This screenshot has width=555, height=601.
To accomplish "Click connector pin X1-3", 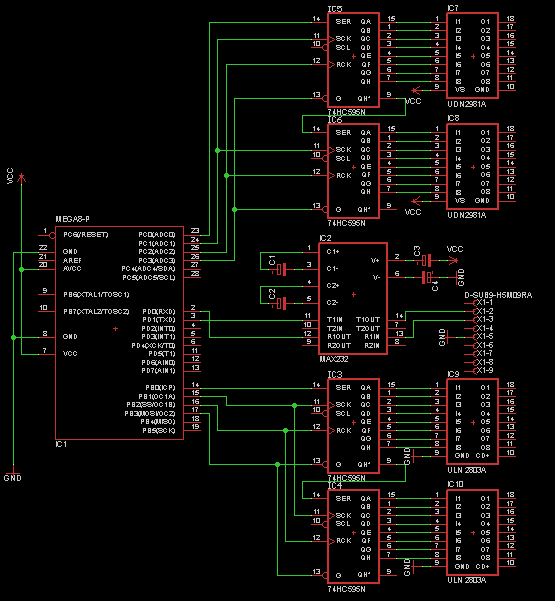I will [x=479, y=320].
